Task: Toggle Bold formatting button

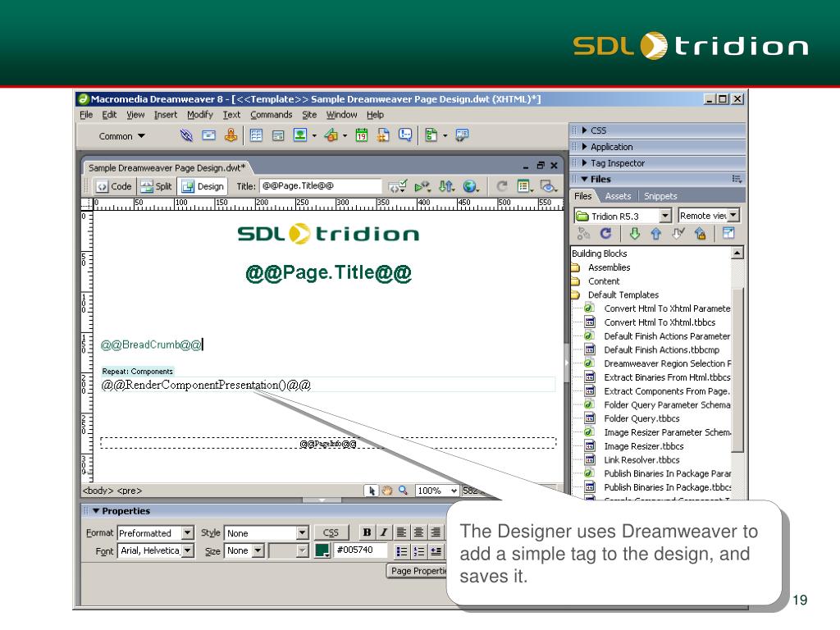Action: (x=367, y=532)
